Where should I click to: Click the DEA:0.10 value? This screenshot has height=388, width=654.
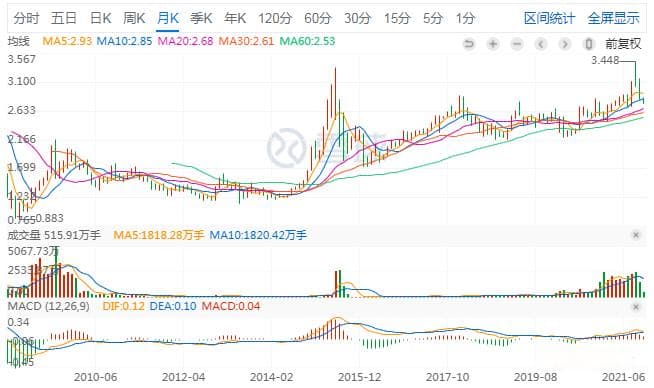(x=173, y=307)
